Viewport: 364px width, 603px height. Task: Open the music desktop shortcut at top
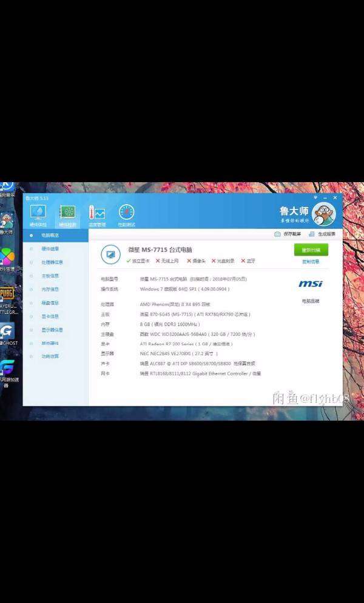[7, 189]
